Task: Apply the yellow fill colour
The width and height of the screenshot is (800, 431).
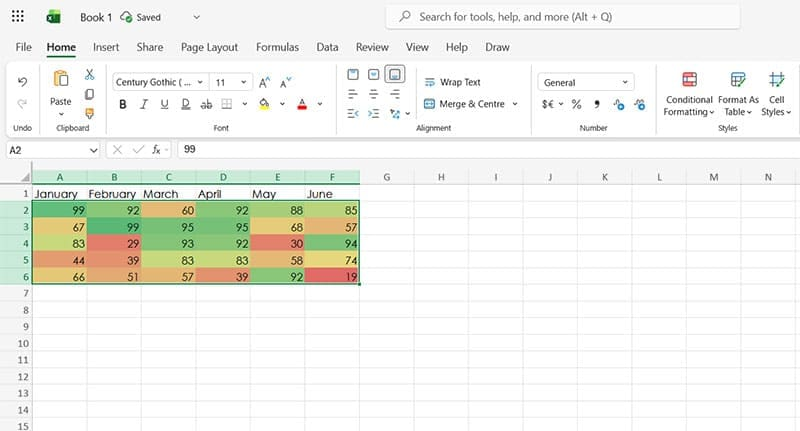Action: pyautogui.click(x=264, y=104)
